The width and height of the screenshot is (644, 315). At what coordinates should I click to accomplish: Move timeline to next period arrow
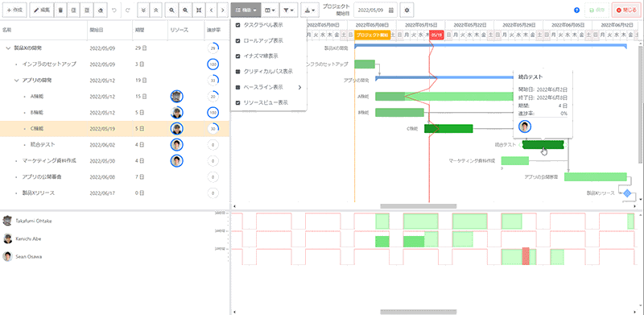(x=223, y=10)
